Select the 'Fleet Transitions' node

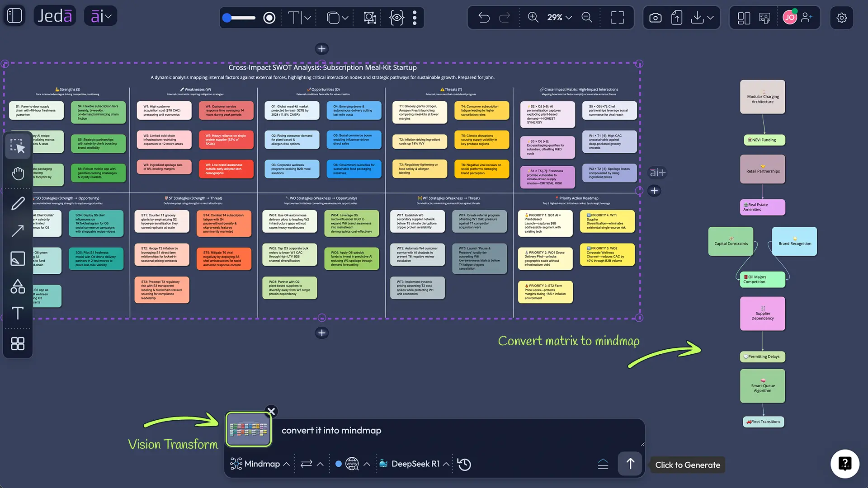(x=764, y=422)
